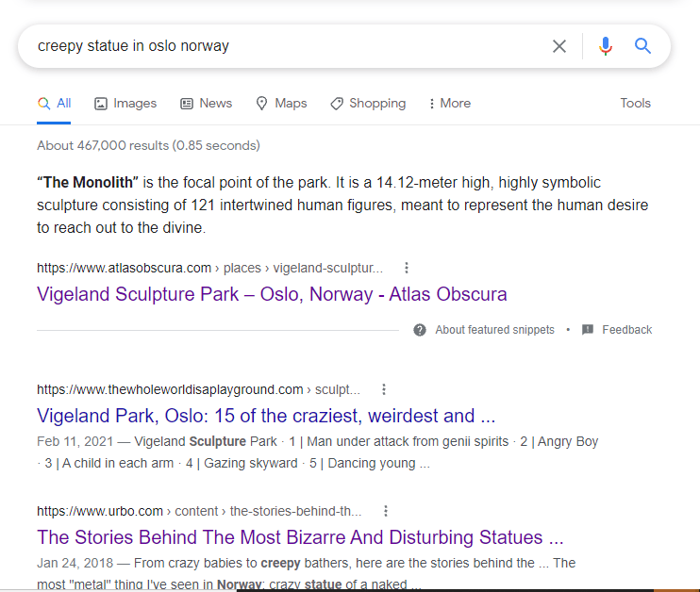The height and width of the screenshot is (592, 700).
Task: Click inside the search text field
Action: point(283,46)
